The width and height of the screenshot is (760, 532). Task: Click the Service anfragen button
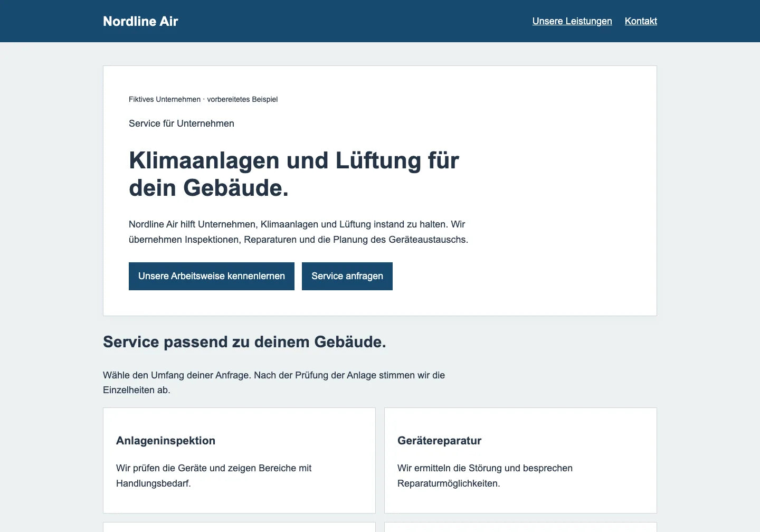[347, 276]
